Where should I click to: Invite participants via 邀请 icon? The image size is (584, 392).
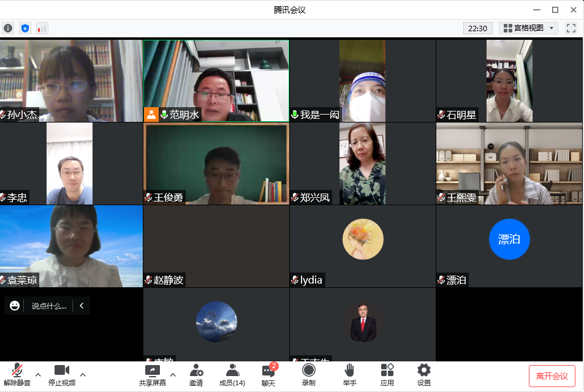point(196,374)
